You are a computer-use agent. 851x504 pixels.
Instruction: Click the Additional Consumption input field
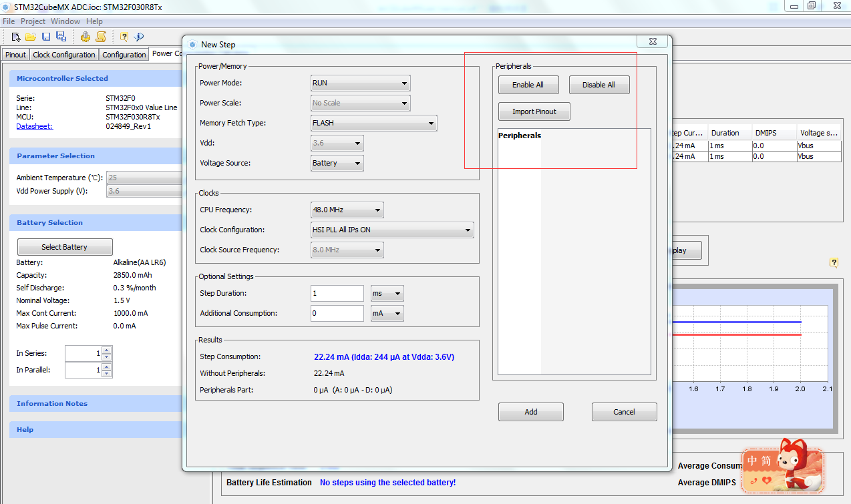(x=337, y=313)
